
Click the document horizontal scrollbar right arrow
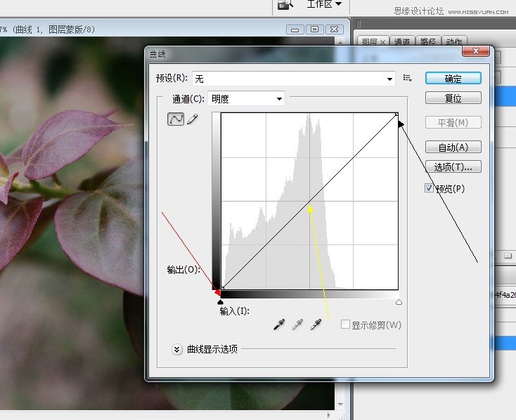pyautogui.click(x=329, y=415)
